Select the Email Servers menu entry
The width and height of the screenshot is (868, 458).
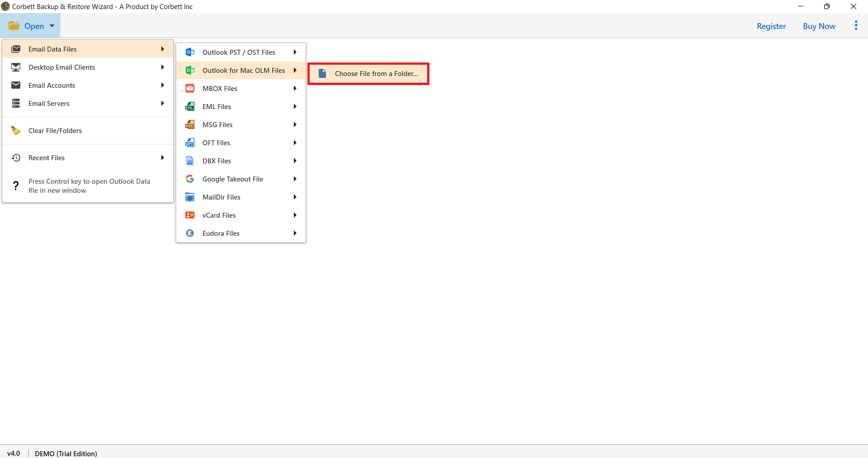pos(88,103)
